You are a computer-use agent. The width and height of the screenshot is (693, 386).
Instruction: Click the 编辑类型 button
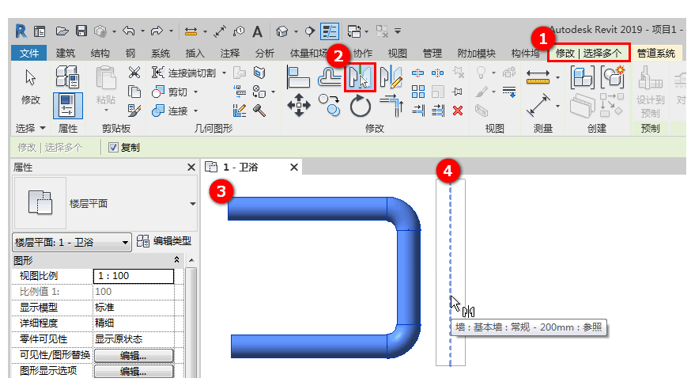pyautogui.click(x=164, y=241)
